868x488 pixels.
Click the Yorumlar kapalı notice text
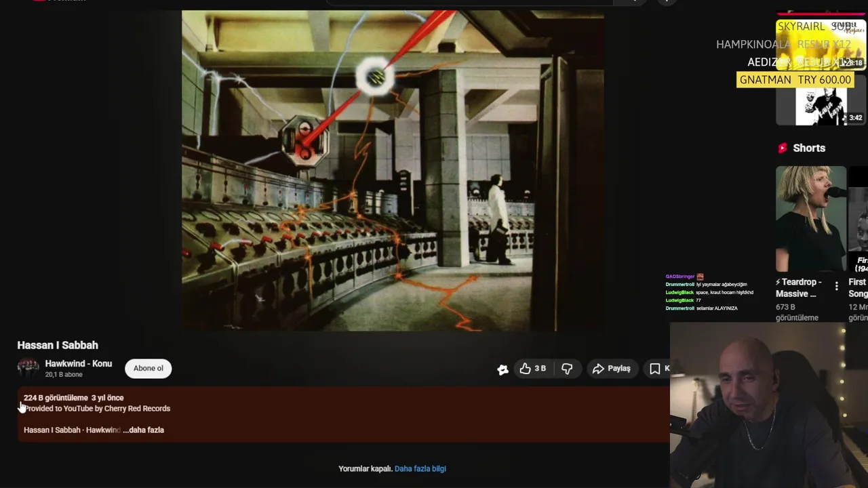click(x=366, y=469)
